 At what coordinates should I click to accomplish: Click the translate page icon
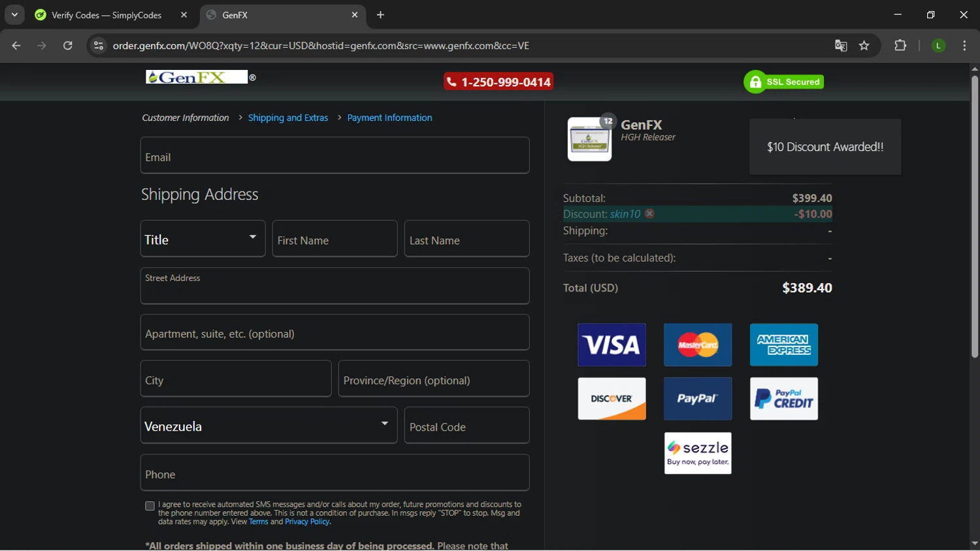[x=841, y=46]
